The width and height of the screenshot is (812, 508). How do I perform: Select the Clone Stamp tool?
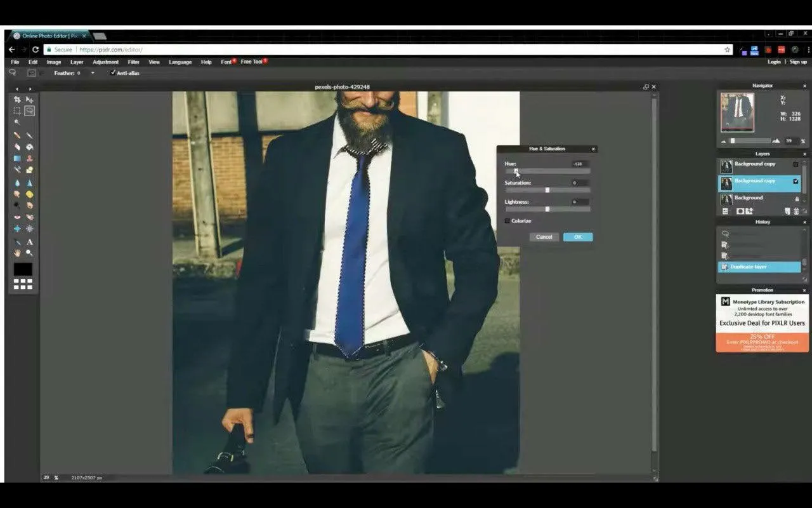point(30,158)
